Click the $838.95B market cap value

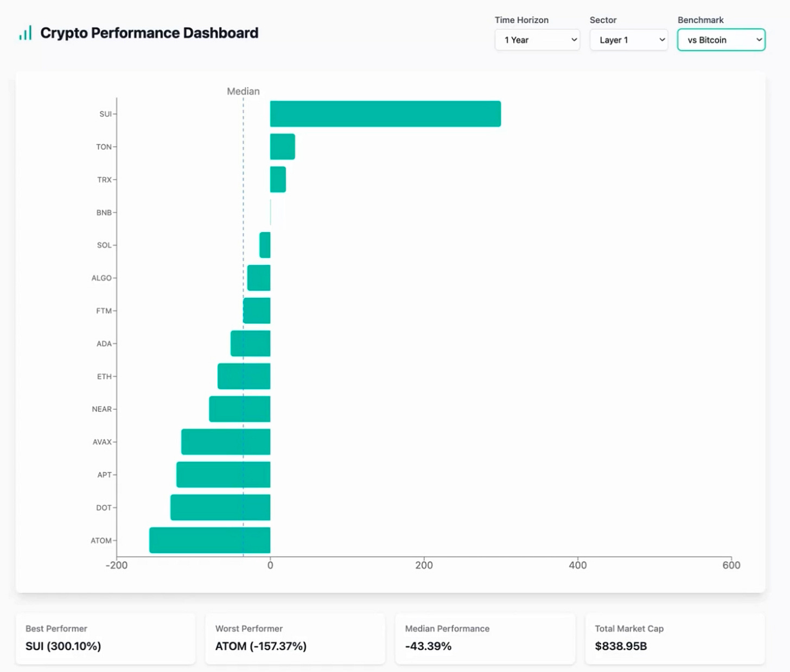[621, 646]
